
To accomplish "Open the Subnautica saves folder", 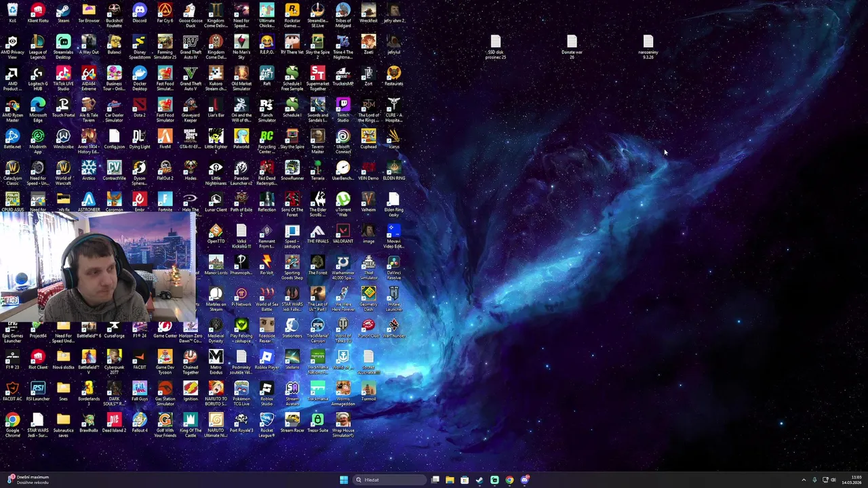I will (x=63, y=425).
